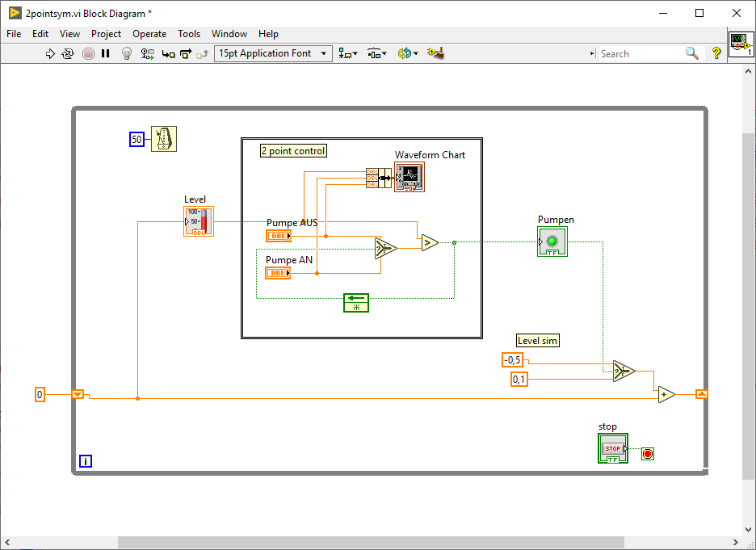Screen dimensions: 756x550
Task: Click the VI icon pane in corner
Action: click(741, 45)
